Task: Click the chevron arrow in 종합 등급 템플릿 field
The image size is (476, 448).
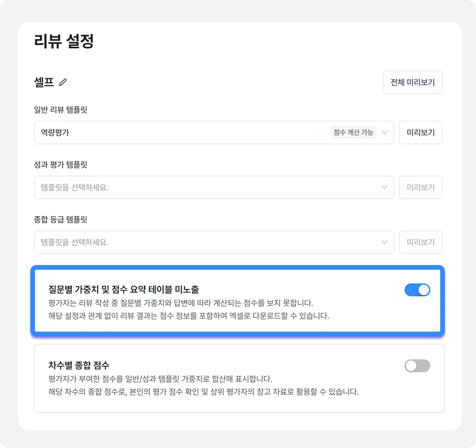Action: [x=385, y=242]
